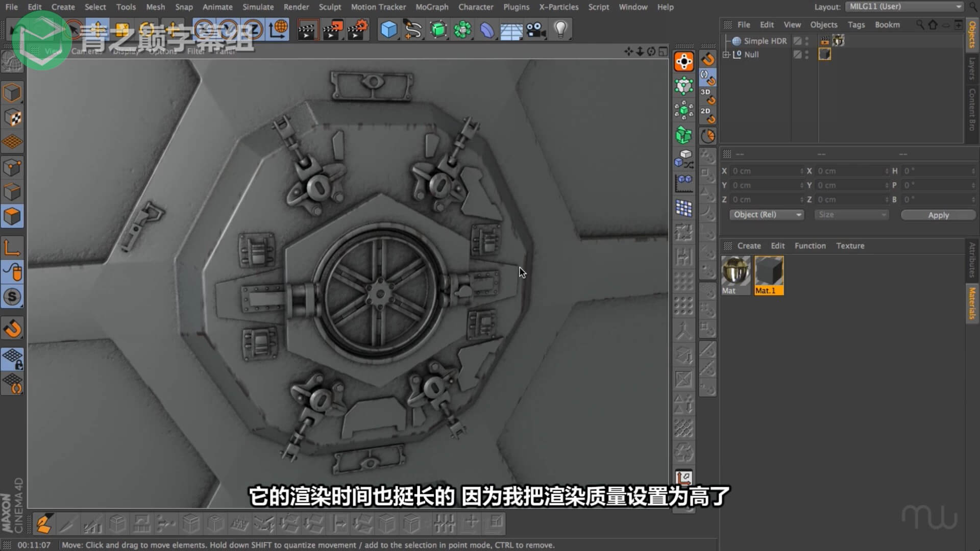
Task: Add a Light object
Action: pyautogui.click(x=560, y=30)
